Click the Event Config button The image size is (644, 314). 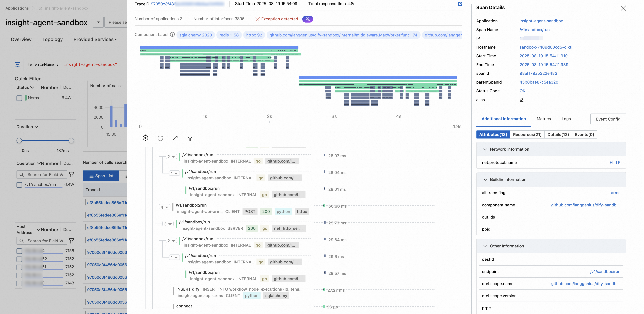click(x=608, y=119)
